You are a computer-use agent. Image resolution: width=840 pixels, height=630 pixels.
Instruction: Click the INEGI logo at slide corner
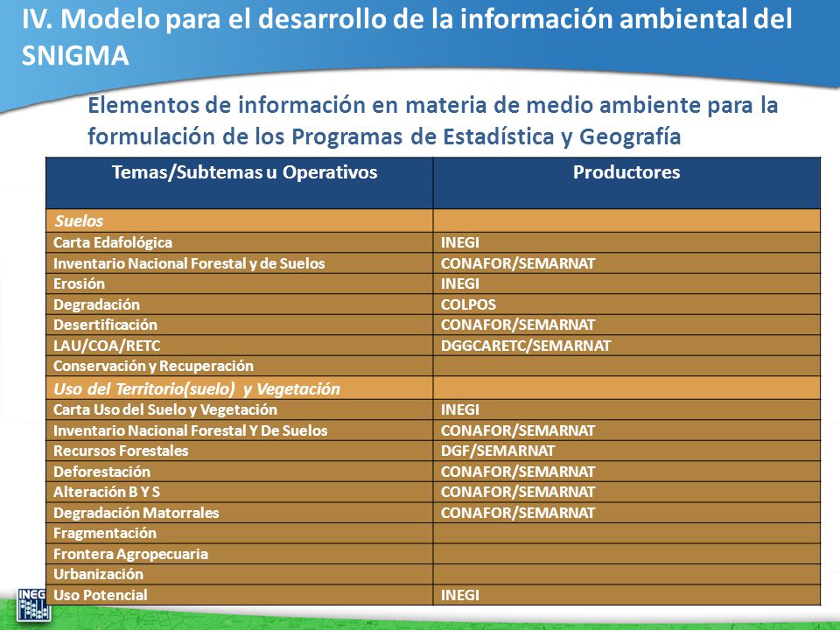[x=33, y=605]
